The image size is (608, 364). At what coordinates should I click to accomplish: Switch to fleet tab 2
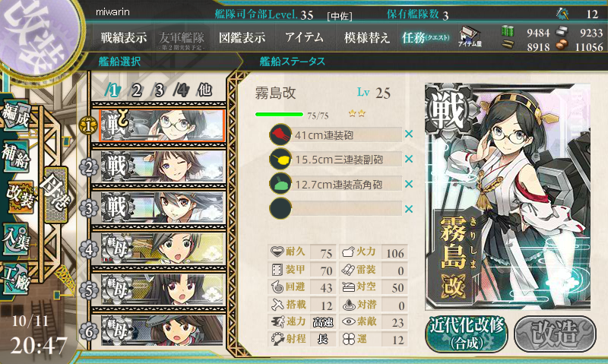pos(136,90)
